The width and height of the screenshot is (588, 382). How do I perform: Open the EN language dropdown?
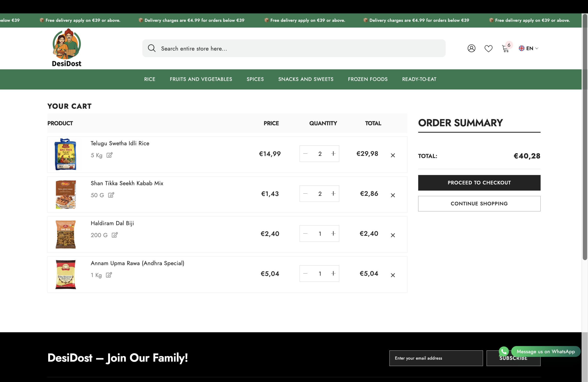pos(529,48)
